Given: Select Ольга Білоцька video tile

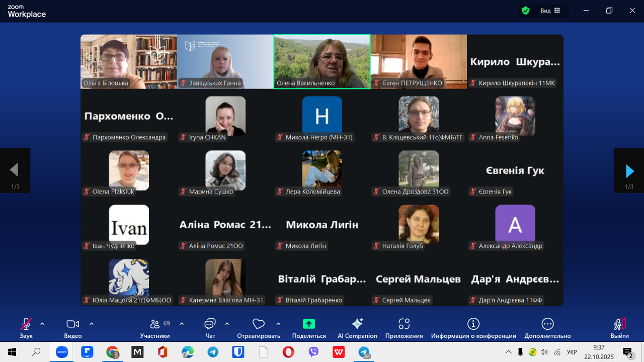Looking at the screenshot, I should tap(129, 61).
